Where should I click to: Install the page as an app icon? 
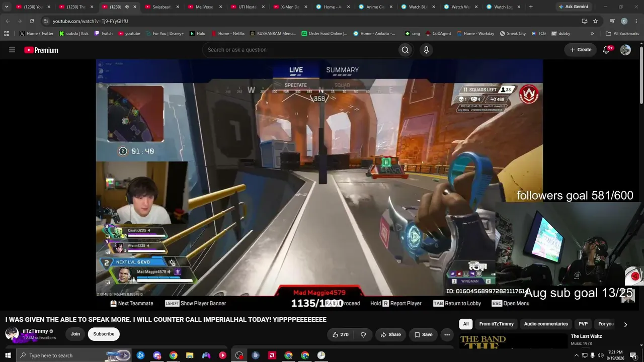coord(584,21)
